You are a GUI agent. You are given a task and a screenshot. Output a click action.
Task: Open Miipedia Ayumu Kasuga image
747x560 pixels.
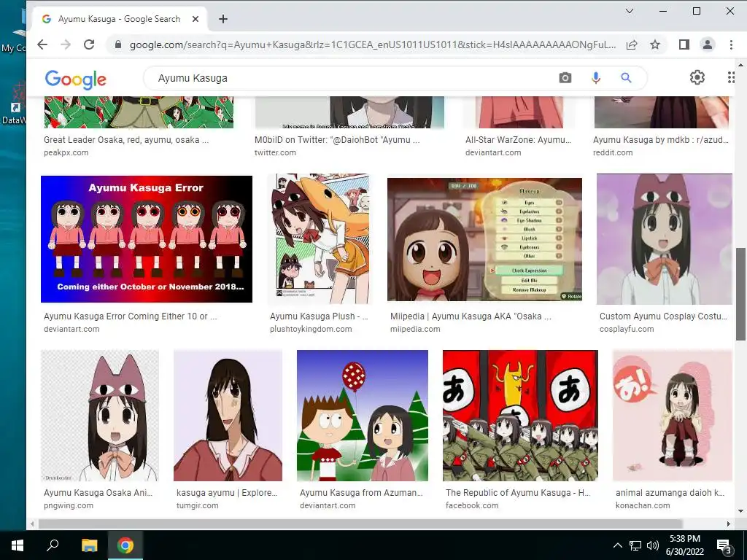click(484, 239)
